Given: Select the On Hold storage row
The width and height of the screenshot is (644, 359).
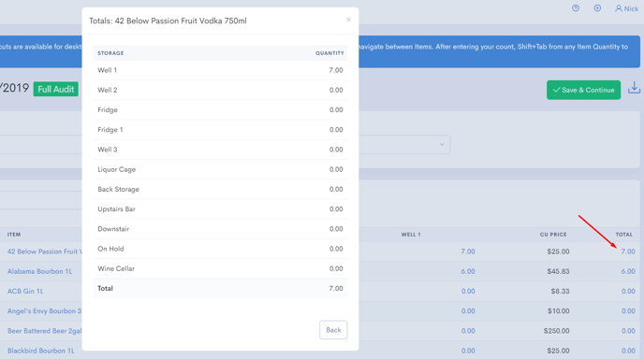Looking at the screenshot, I should pos(220,249).
